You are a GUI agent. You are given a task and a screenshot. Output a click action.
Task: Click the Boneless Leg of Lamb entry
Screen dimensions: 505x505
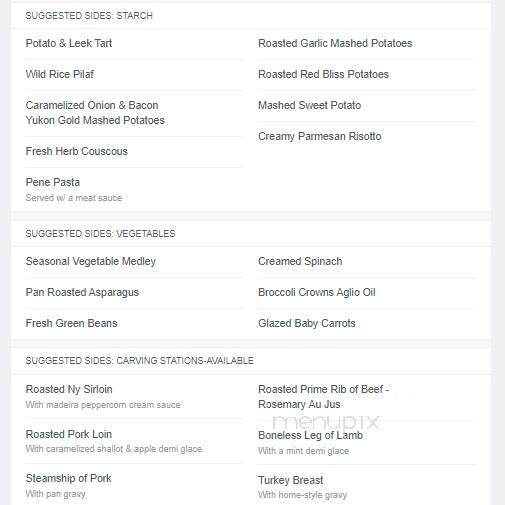point(310,435)
